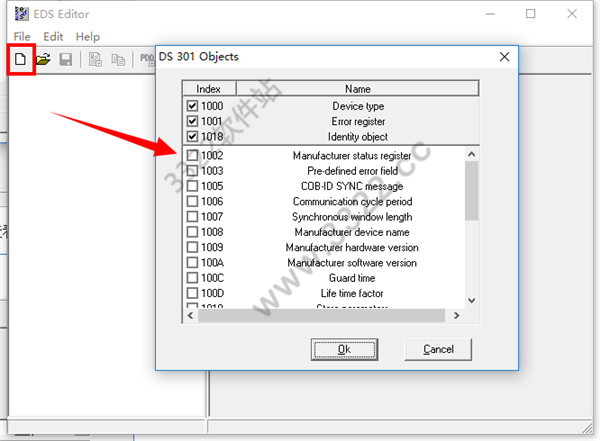Viewport: 600px width, 441px height.
Task: Enable the 100A Manufacturer software version checkbox
Action: click(x=192, y=263)
